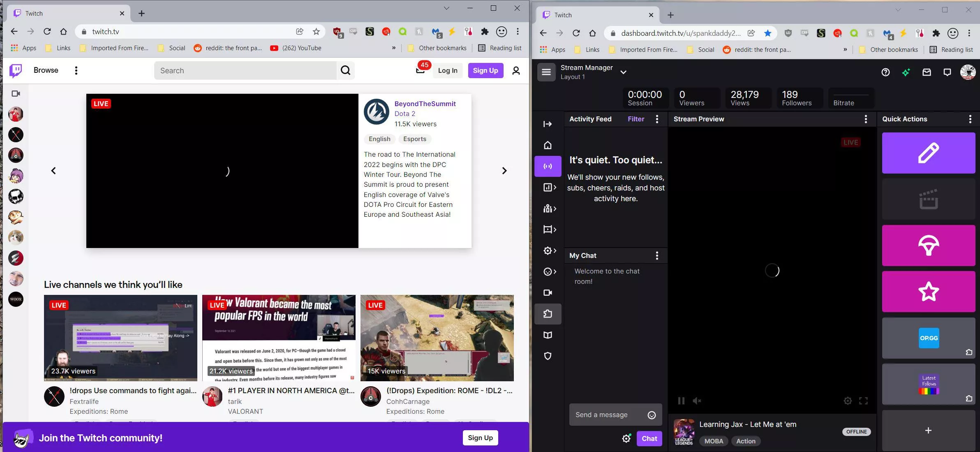Screen dimensions: 980x452
Task: Click the notifications bell on twitch.tv
Action: point(419,70)
